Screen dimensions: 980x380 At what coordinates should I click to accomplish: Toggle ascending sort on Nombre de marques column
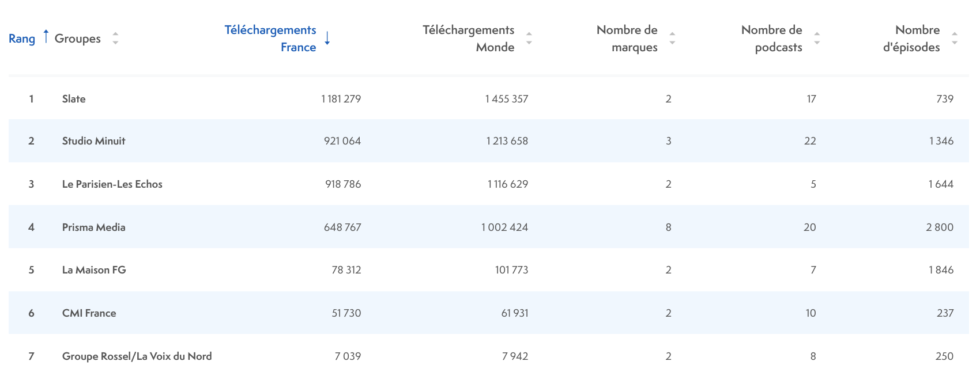[x=672, y=34]
